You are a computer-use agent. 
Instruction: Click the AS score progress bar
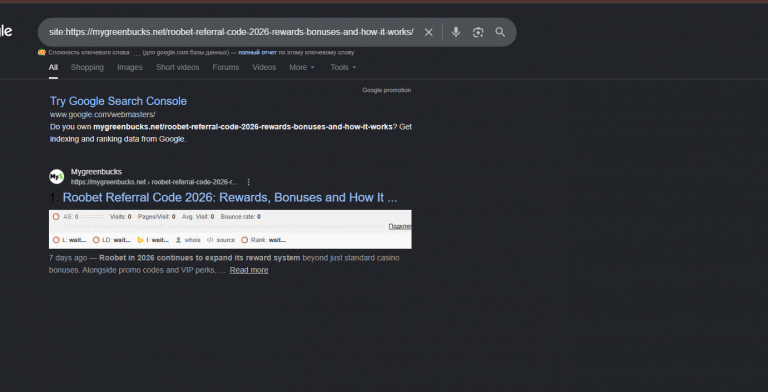(92, 217)
